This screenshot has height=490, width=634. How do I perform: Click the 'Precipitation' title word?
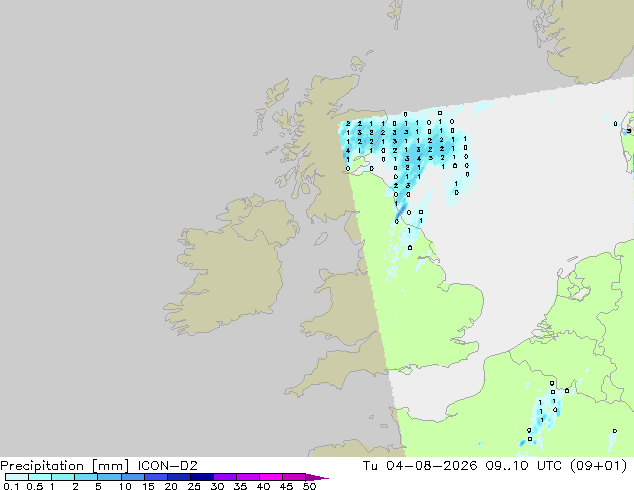click(x=42, y=466)
